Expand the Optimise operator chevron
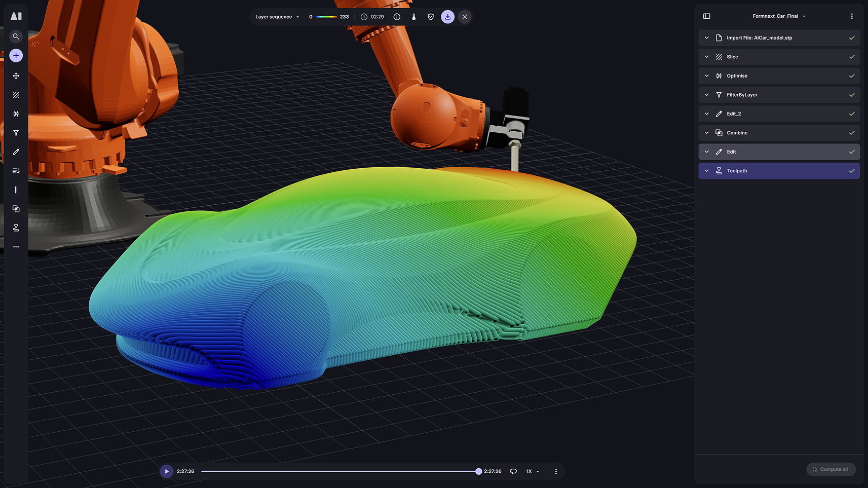 (707, 76)
